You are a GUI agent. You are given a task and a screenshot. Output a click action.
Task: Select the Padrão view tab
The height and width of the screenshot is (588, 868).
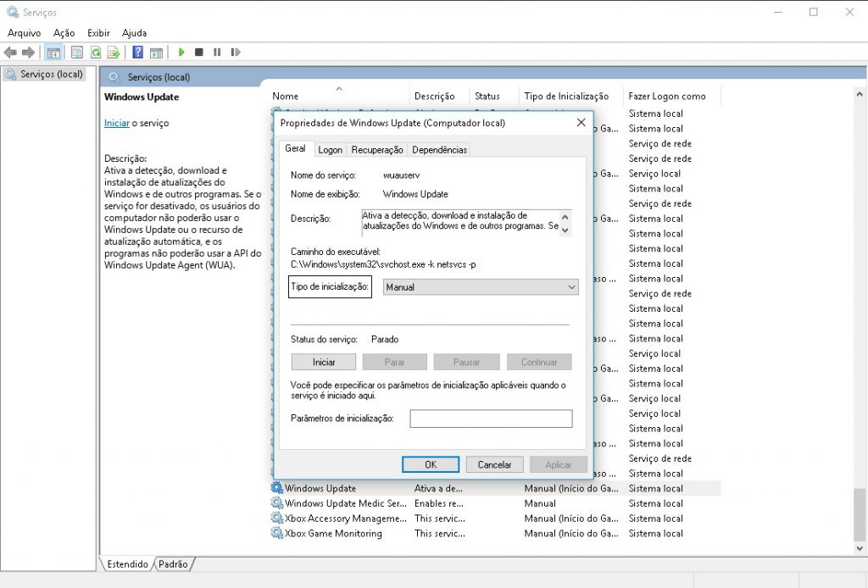click(x=173, y=564)
